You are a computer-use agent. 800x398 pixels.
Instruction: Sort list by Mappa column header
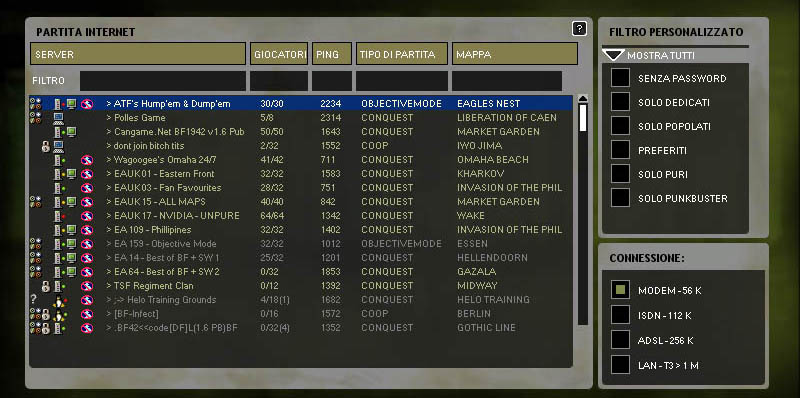(x=515, y=54)
